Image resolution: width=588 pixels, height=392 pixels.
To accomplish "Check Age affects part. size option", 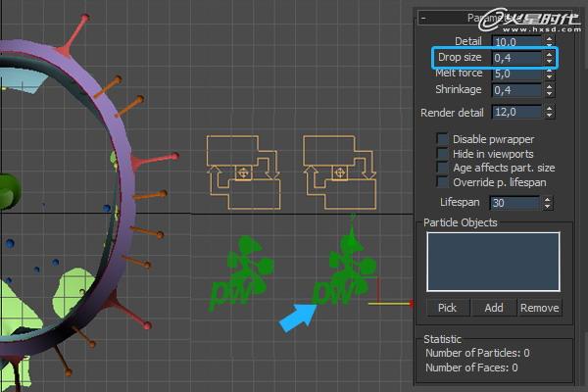I will (443, 168).
